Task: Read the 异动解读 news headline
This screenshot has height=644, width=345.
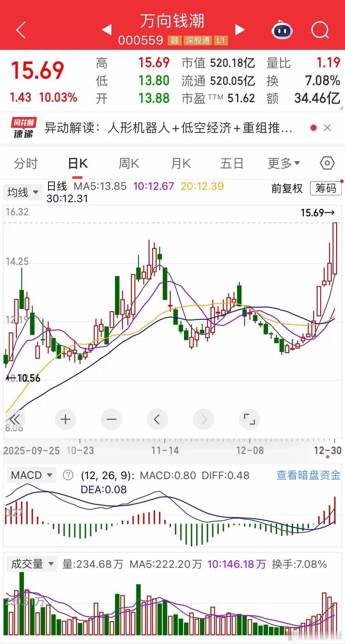Action: pyautogui.click(x=168, y=128)
